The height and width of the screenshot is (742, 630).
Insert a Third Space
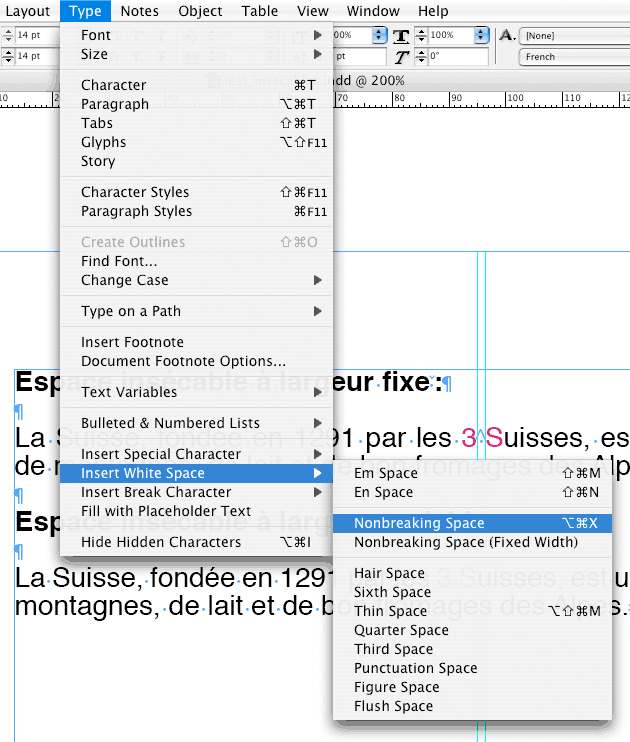(x=472, y=649)
